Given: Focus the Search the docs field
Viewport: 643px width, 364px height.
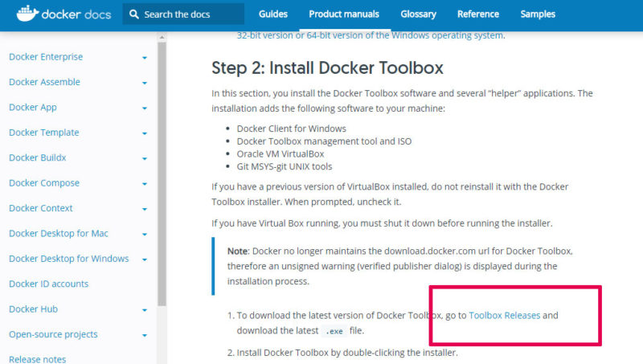Looking at the screenshot, I should pos(183,14).
